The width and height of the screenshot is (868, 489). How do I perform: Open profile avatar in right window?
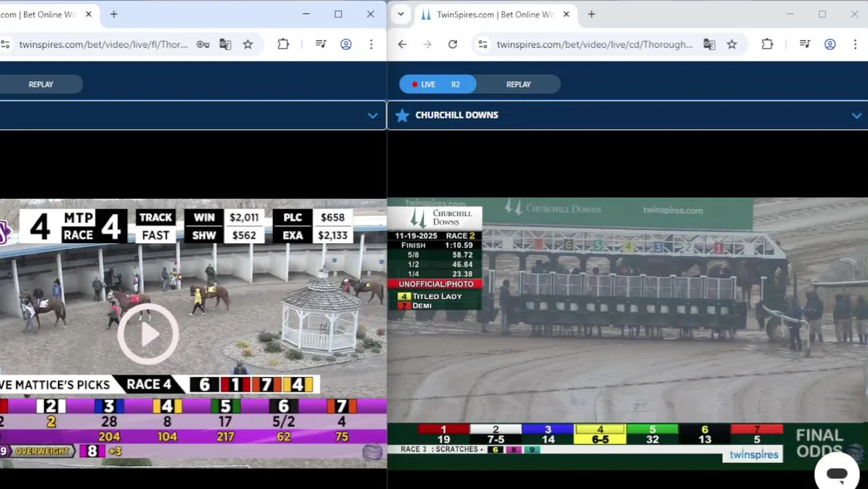830,44
